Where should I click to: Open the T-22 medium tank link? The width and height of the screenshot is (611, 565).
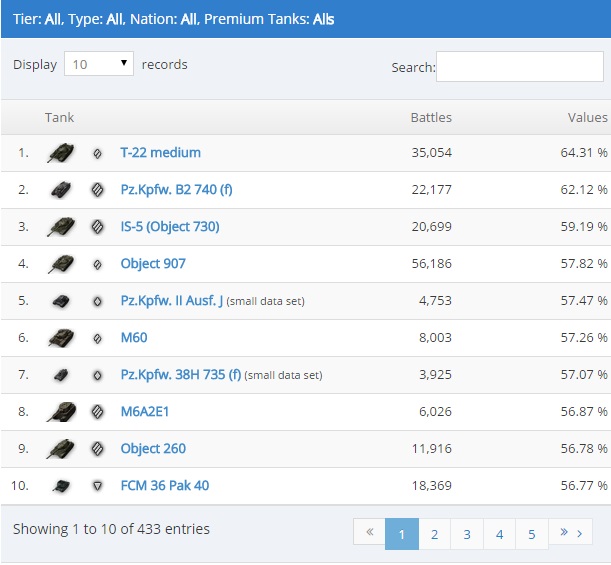pyautogui.click(x=161, y=152)
